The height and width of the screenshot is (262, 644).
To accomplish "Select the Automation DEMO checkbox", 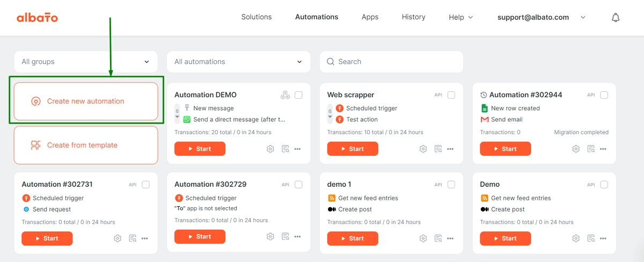I will 298,95.
